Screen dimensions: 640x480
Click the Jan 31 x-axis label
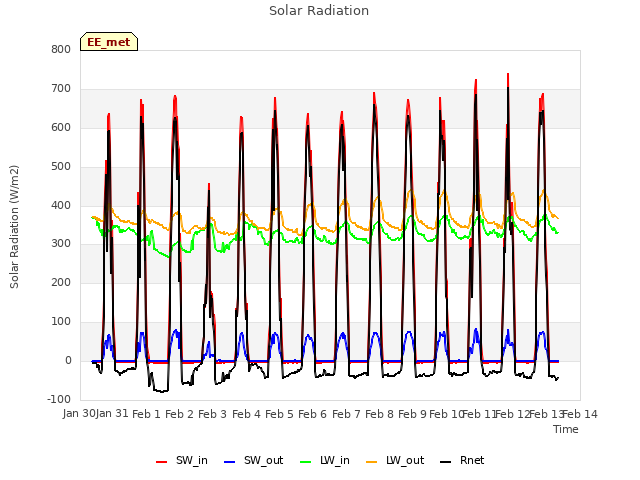pos(112,414)
